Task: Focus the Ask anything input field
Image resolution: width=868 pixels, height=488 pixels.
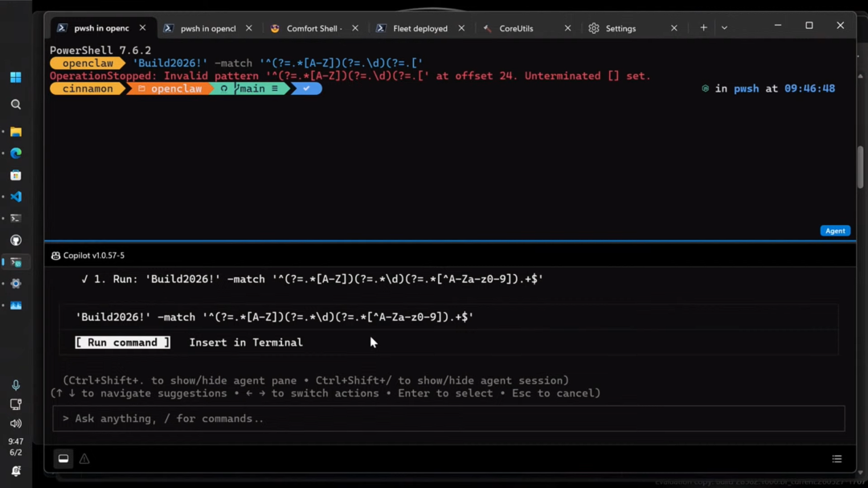Action: point(448,418)
